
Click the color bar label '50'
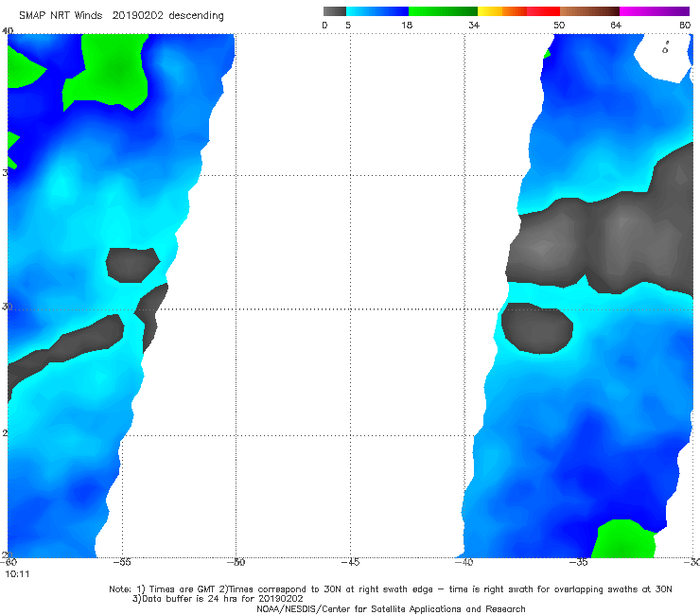click(x=559, y=25)
